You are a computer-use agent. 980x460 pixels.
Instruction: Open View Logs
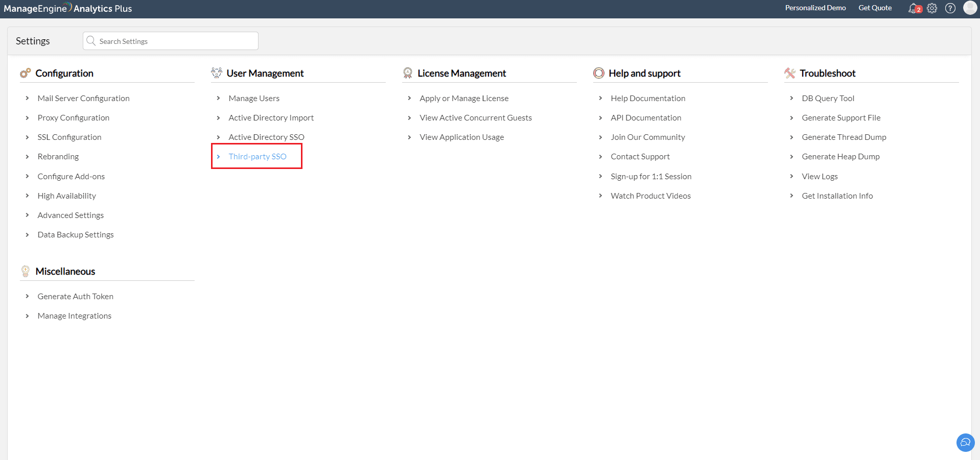tap(820, 176)
